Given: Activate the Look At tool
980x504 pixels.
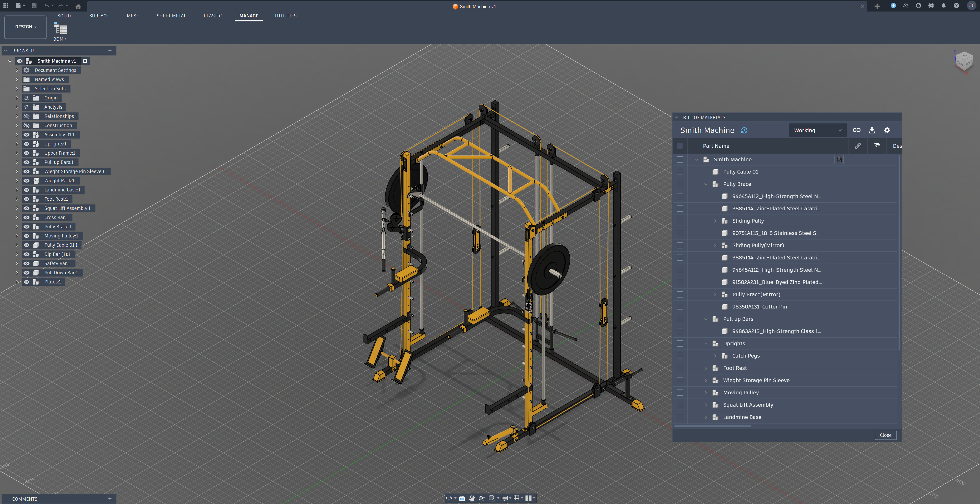Looking at the screenshot, I should tap(462, 498).
